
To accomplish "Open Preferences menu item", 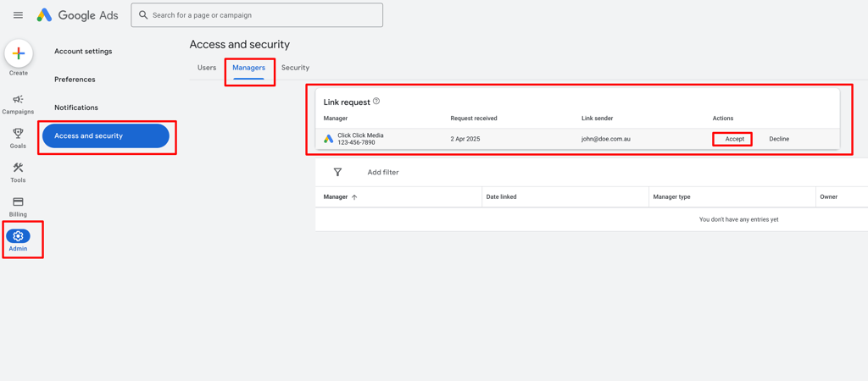I will point(75,80).
